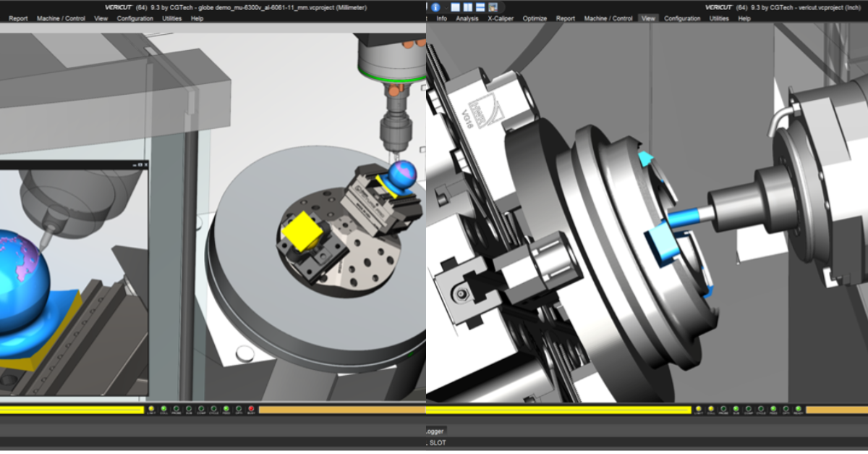Click the LIMIT indicator light in left window
The image size is (868, 454).
pyautogui.click(x=151, y=409)
